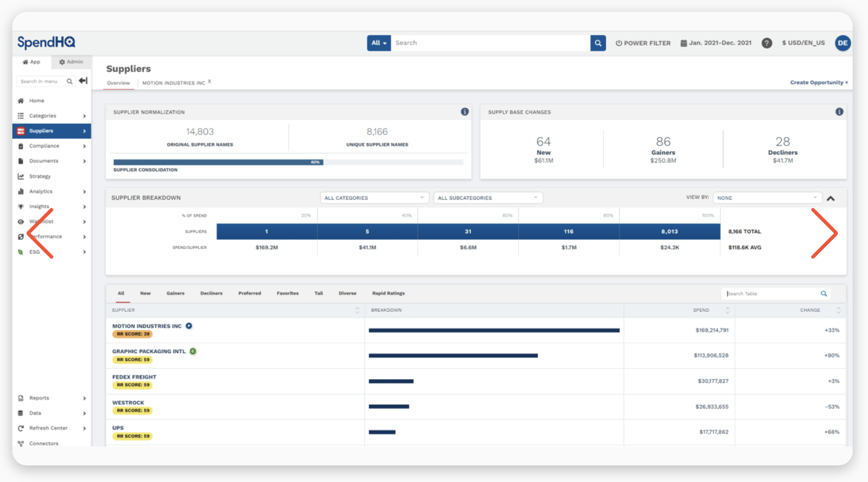Select the Decliners table tab
Viewport: 868px width, 482px height.
click(211, 294)
